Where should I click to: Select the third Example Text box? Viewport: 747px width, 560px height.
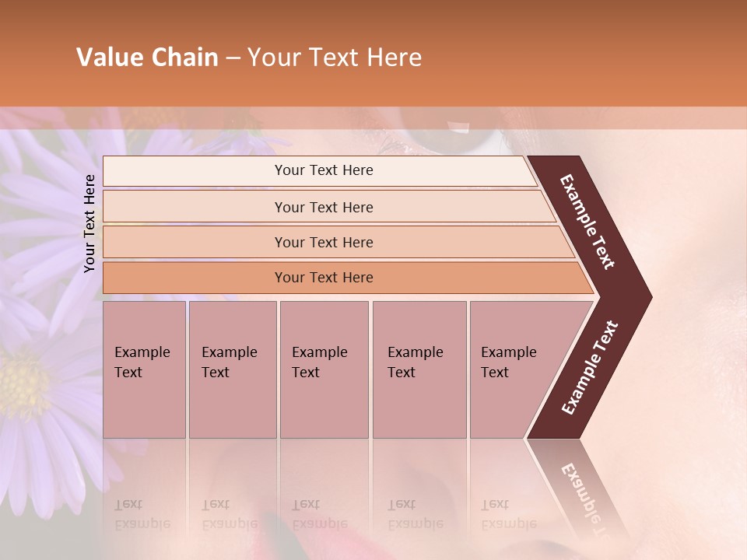pyautogui.click(x=324, y=369)
